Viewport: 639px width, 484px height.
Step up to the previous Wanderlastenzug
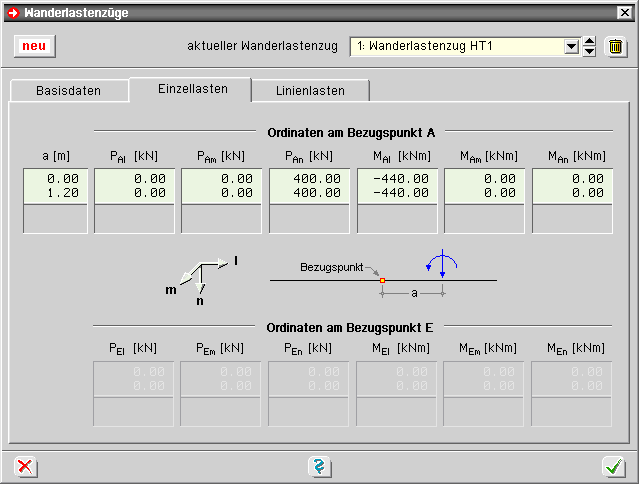coord(589,42)
